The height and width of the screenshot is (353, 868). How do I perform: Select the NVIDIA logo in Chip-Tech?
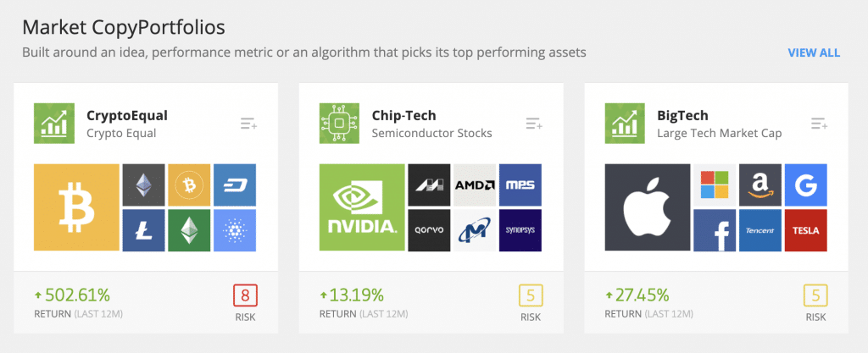tap(362, 207)
